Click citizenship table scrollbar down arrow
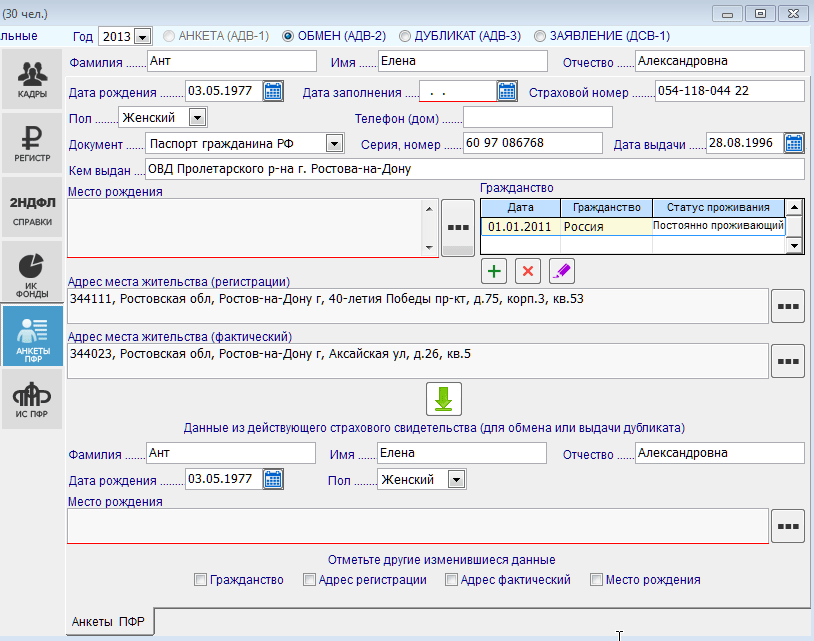This screenshot has width=814, height=641. [x=794, y=245]
